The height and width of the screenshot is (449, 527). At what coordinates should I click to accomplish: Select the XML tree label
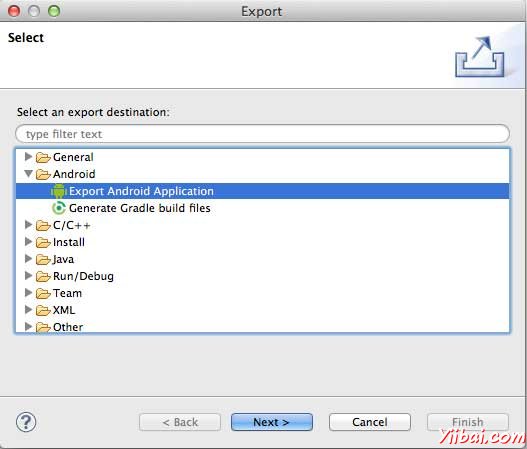(x=64, y=310)
